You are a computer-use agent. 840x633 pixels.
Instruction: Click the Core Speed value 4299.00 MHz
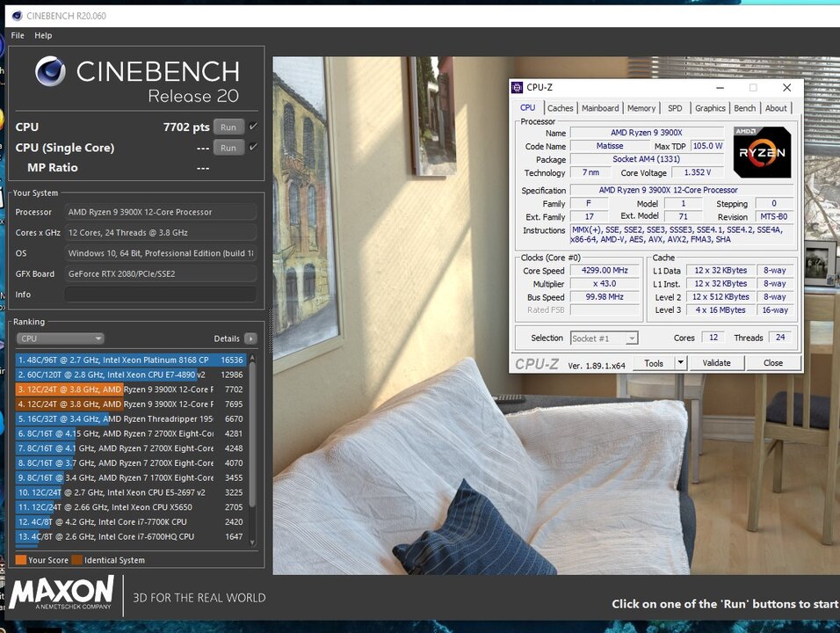tap(605, 271)
